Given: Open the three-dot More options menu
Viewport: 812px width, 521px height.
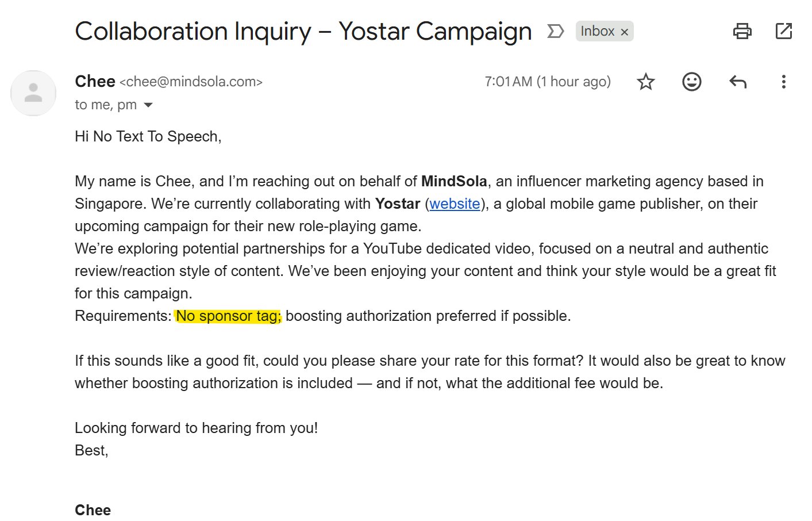Looking at the screenshot, I should click(x=783, y=82).
